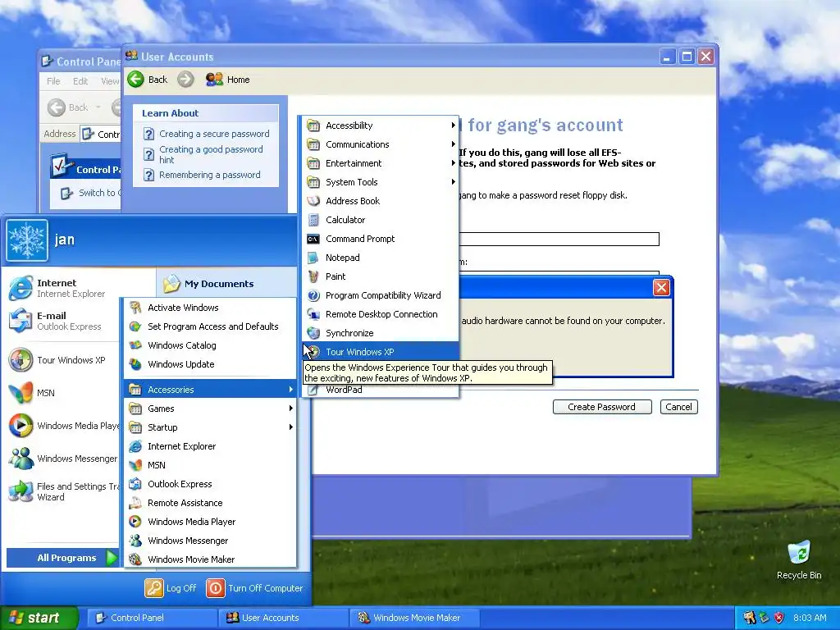Screen dimensions: 840x630
Task: Select Tour Windows XP in Accessories submenu
Action: 380,352
